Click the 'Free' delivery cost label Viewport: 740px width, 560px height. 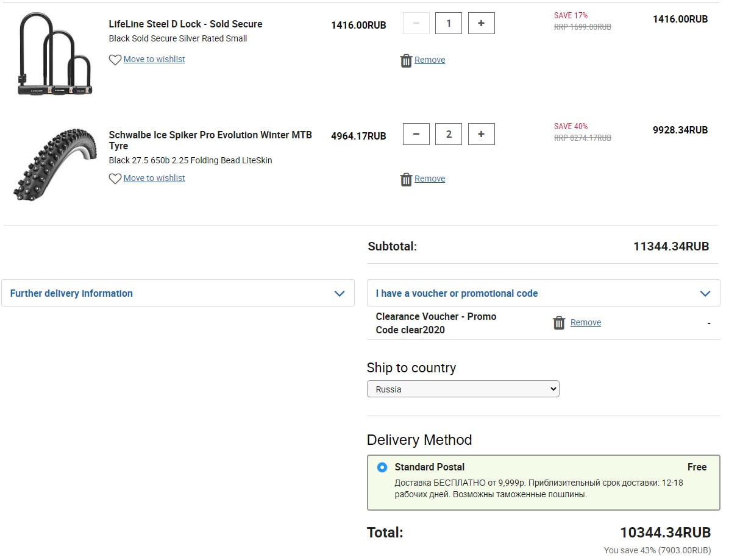click(x=697, y=467)
